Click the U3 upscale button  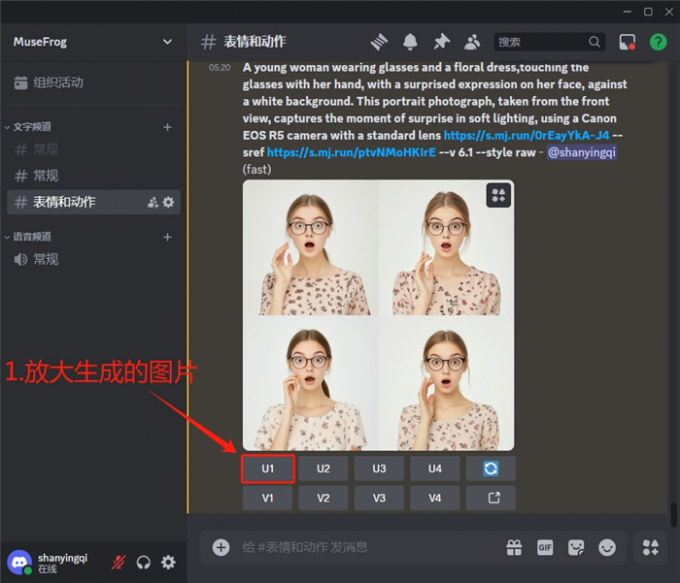pyautogui.click(x=379, y=468)
